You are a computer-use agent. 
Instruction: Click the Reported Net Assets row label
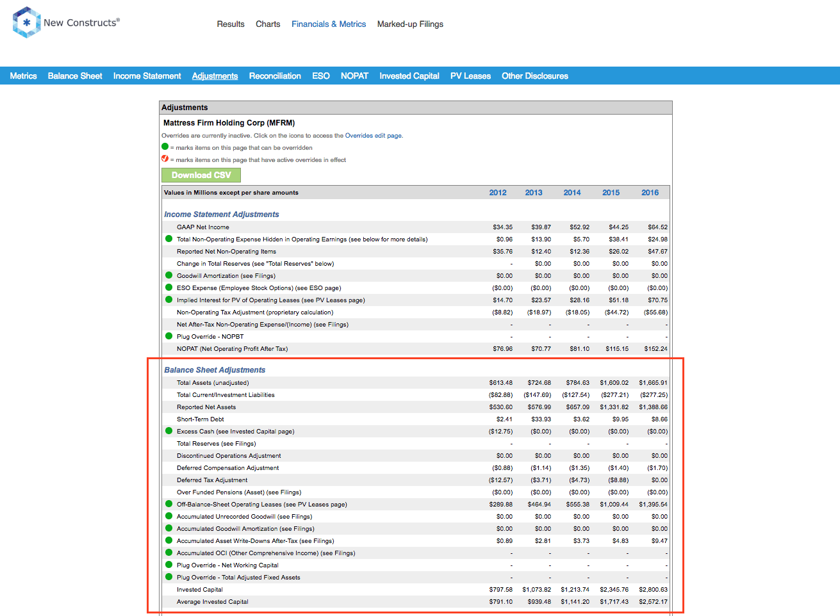coord(206,407)
